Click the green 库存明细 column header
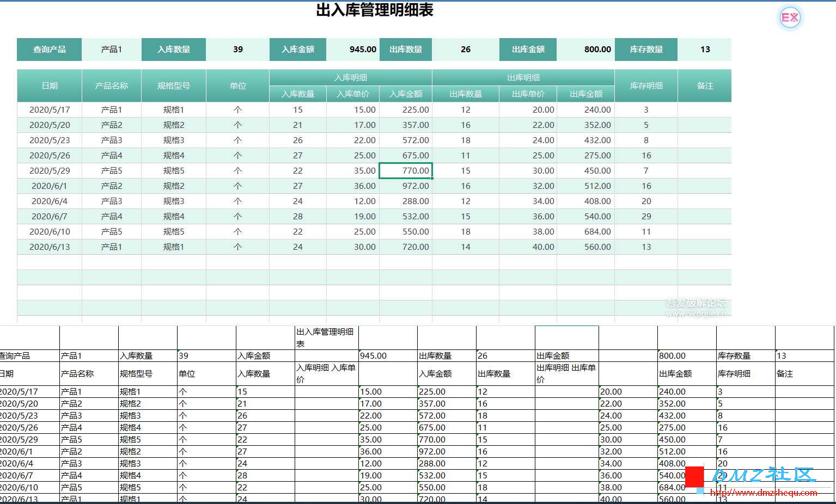Viewport: 836px width, 504px height. pos(646,85)
